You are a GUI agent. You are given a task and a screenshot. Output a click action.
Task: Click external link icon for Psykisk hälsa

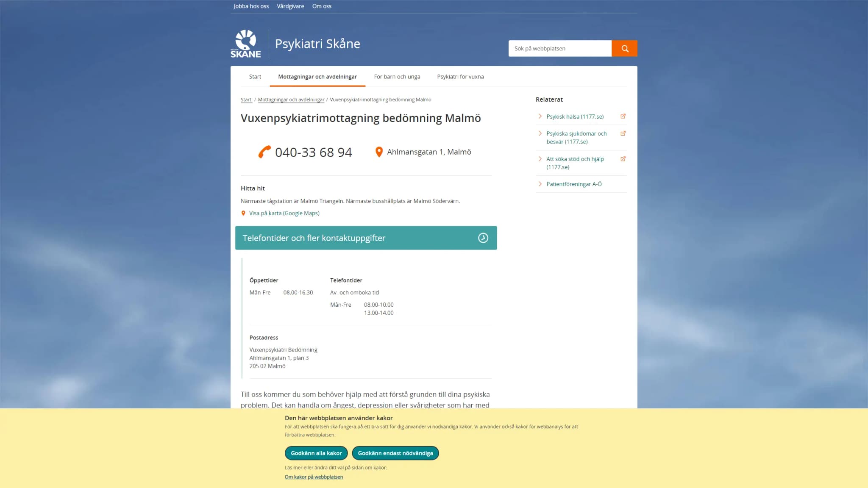click(623, 116)
